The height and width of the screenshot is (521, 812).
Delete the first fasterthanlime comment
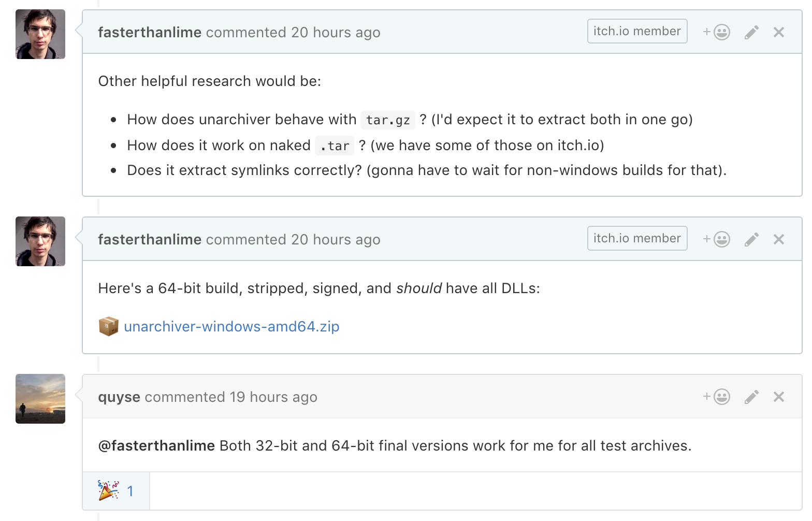779,32
